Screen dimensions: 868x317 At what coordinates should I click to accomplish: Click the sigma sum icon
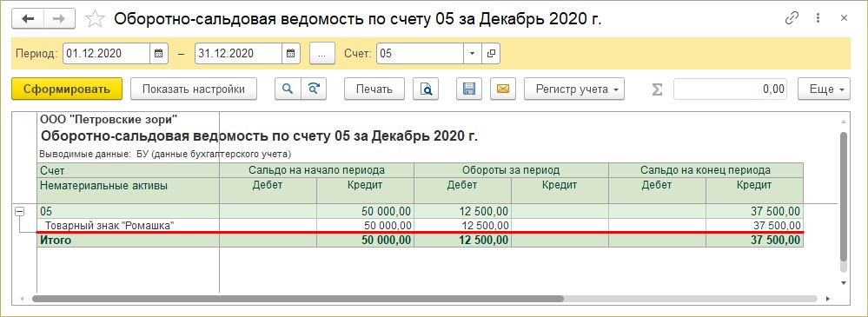pyautogui.click(x=657, y=89)
